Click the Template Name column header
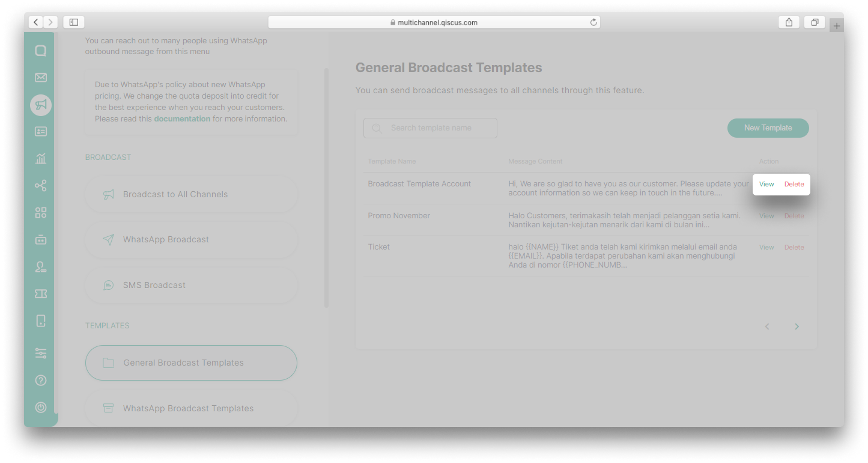 392,161
